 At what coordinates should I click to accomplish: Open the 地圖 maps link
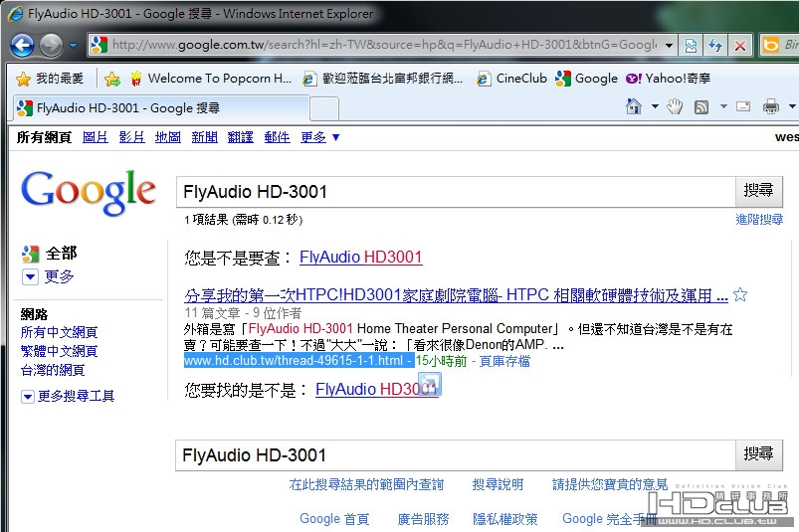point(167,137)
